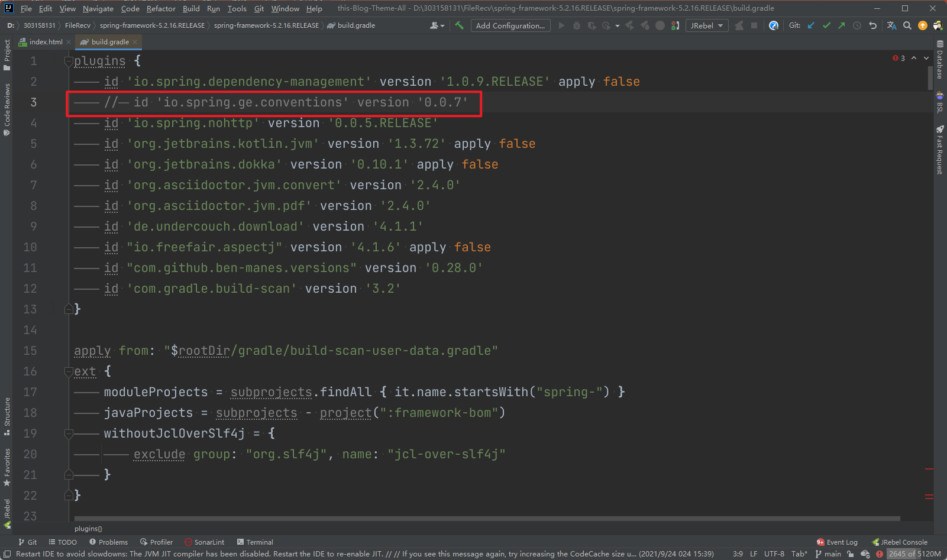Click the Git Push arrow icon
Screen dimensions: 947x560
(x=842, y=25)
